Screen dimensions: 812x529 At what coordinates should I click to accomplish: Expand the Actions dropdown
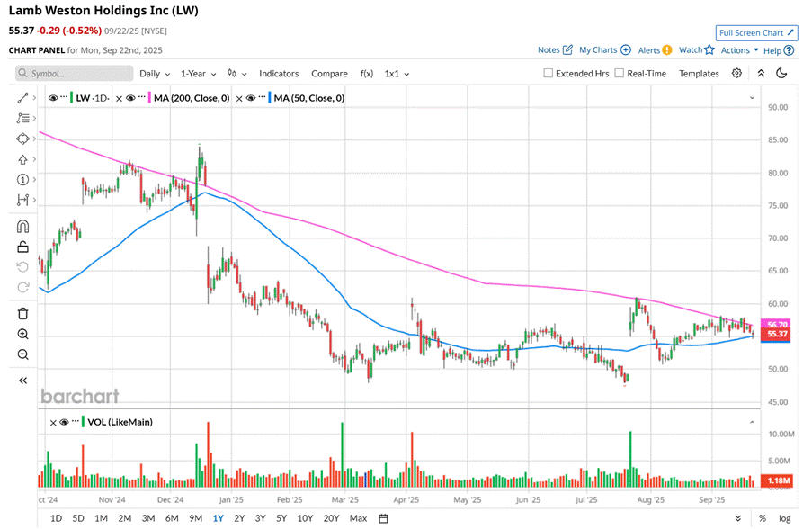click(739, 50)
